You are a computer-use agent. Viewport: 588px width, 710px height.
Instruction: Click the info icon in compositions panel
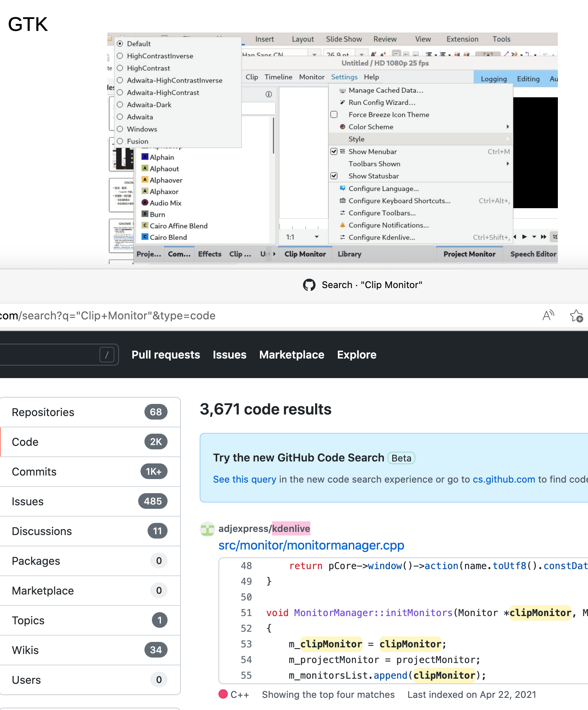coord(269,94)
